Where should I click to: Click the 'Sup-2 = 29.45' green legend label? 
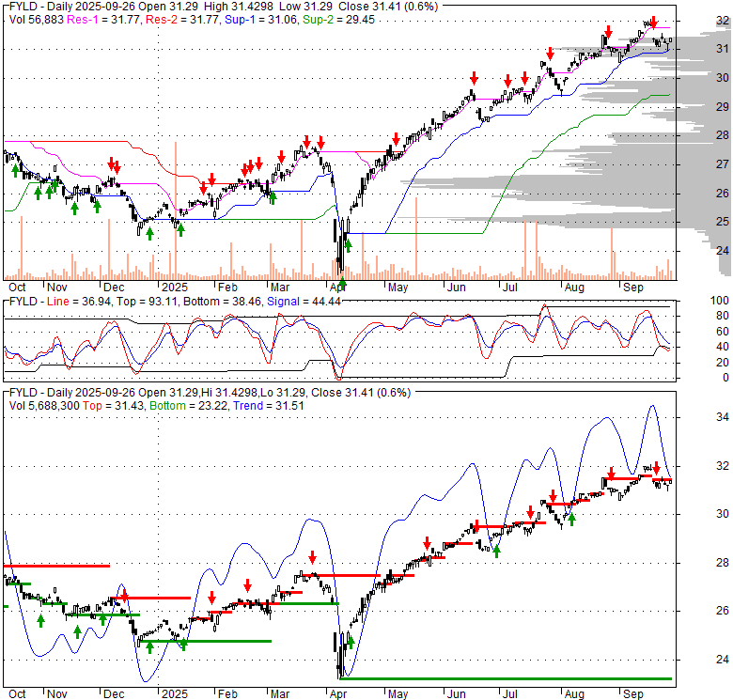pos(338,20)
